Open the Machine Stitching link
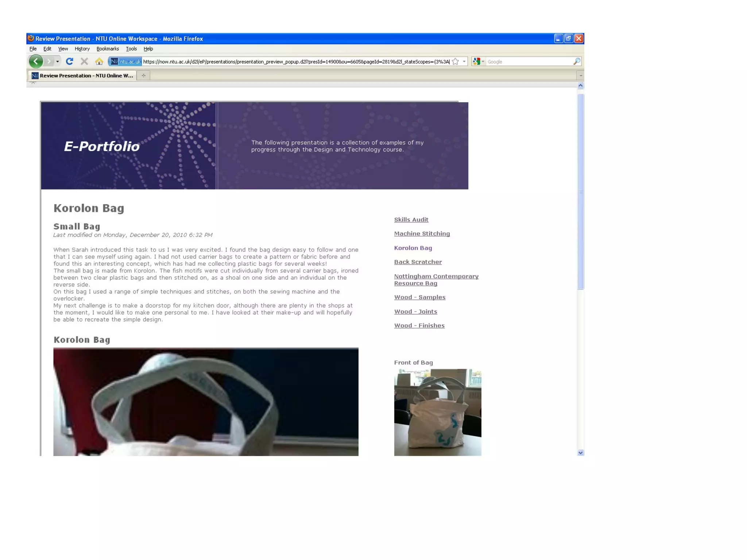 (422, 234)
